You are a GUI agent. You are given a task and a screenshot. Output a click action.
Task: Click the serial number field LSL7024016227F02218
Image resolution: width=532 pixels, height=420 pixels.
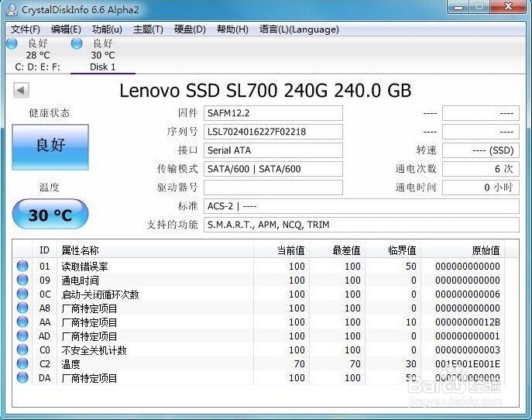[273, 132]
